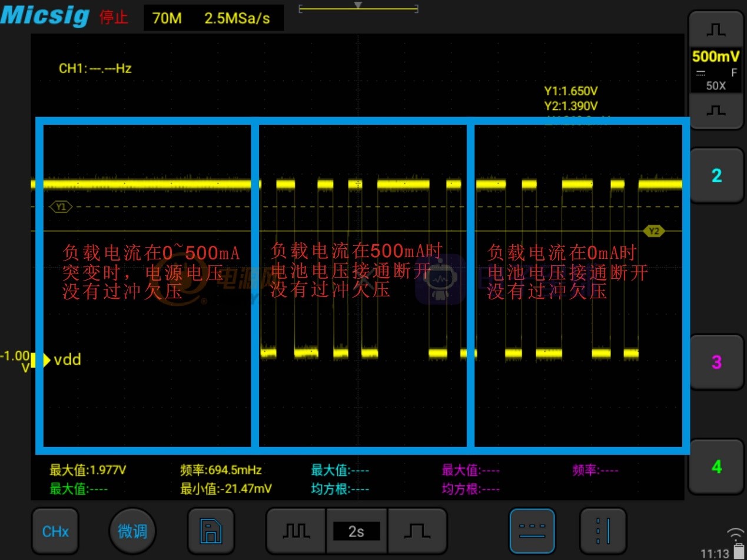Tap the CHx channel selection button
The width and height of the screenshot is (747, 560).
pos(55,531)
